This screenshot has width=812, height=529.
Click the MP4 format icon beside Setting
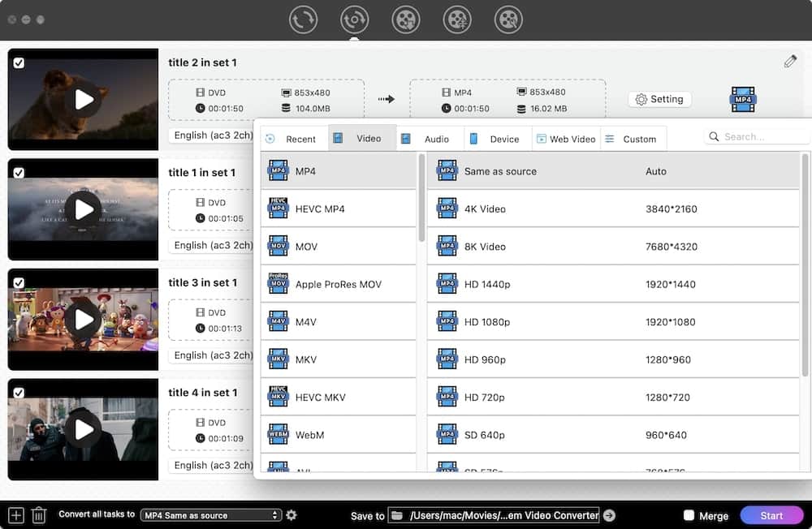pyautogui.click(x=743, y=99)
